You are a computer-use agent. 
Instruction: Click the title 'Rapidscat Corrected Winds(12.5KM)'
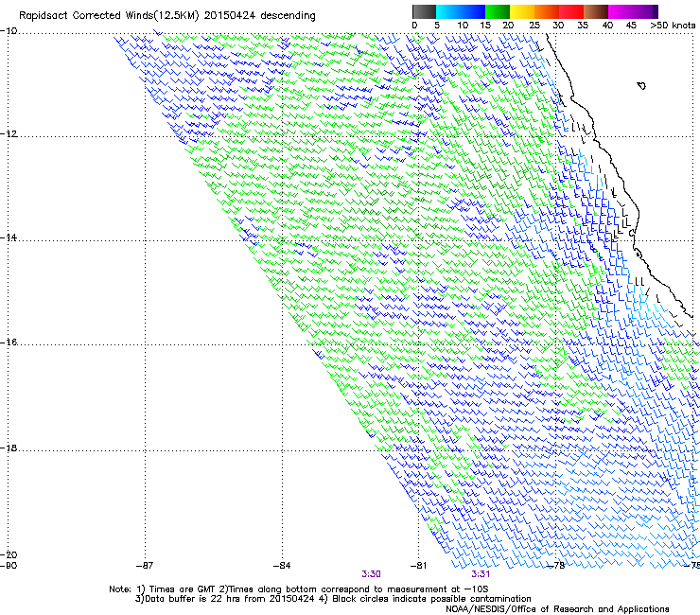click(109, 16)
